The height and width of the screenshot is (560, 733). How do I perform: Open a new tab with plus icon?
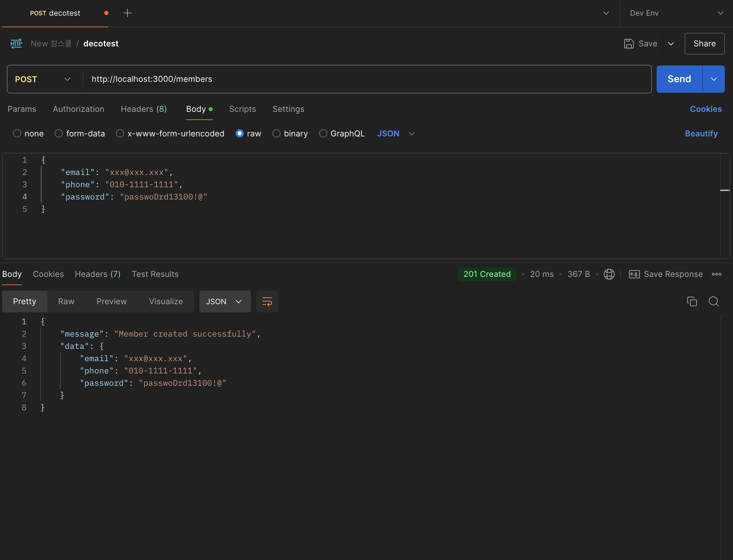pyautogui.click(x=128, y=13)
